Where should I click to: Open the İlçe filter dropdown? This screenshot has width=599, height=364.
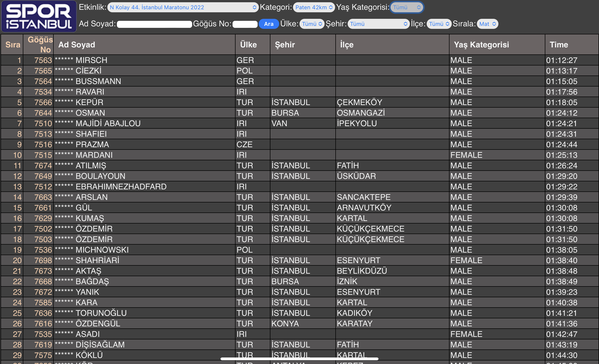(439, 24)
